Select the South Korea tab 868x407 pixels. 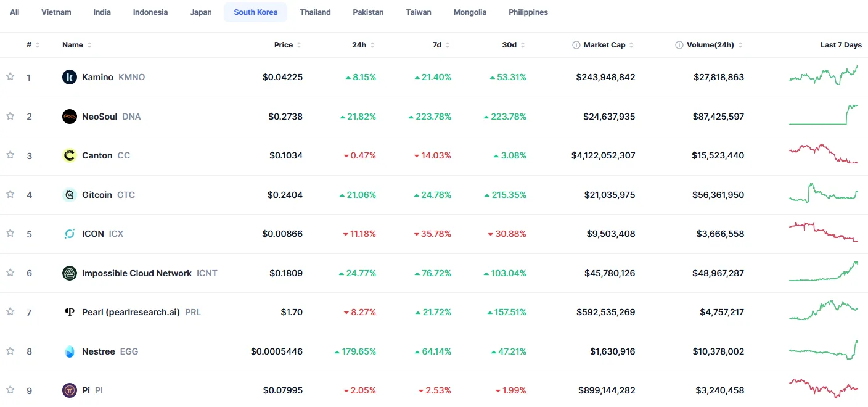click(256, 12)
